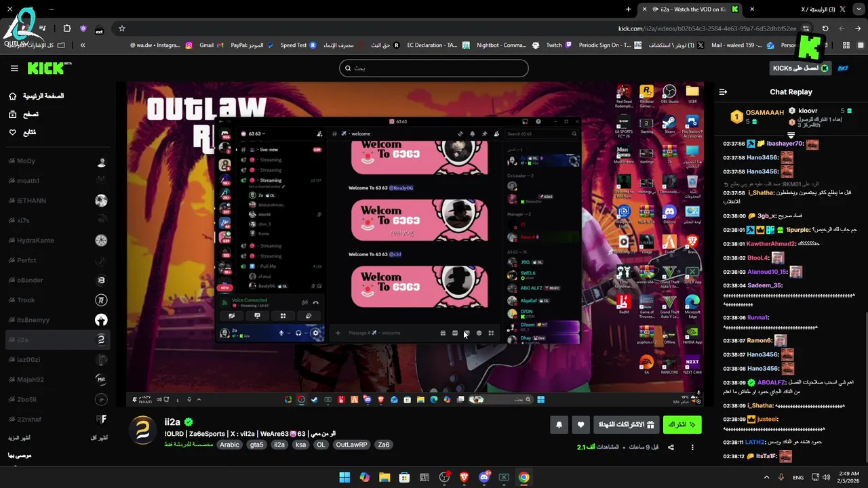Open the browser extensions puzzle icon
This screenshot has height=488, width=868.
pos(66,28)
